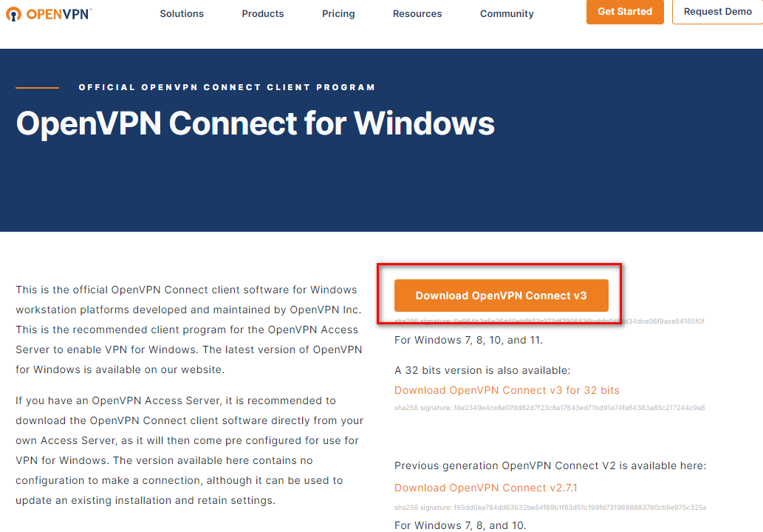Open the Solutions menu

point(182,14)
